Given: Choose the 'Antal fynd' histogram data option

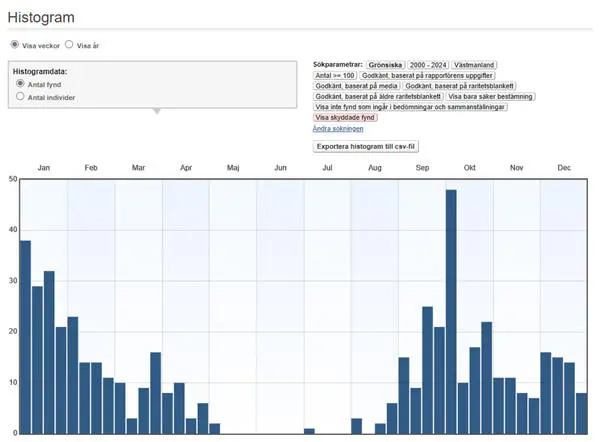Looking at the screenshot, I should point(20,85).
